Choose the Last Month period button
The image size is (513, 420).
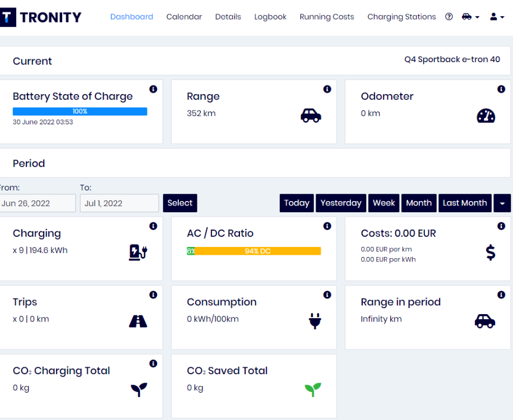pyautogui.click(x=465, y=203)
